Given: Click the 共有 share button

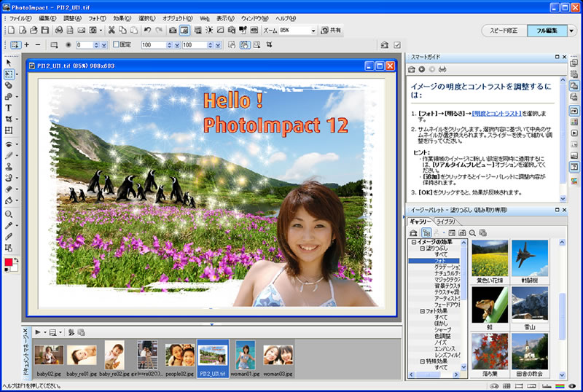Looking at the screenshot, I should tap(332, 30).
